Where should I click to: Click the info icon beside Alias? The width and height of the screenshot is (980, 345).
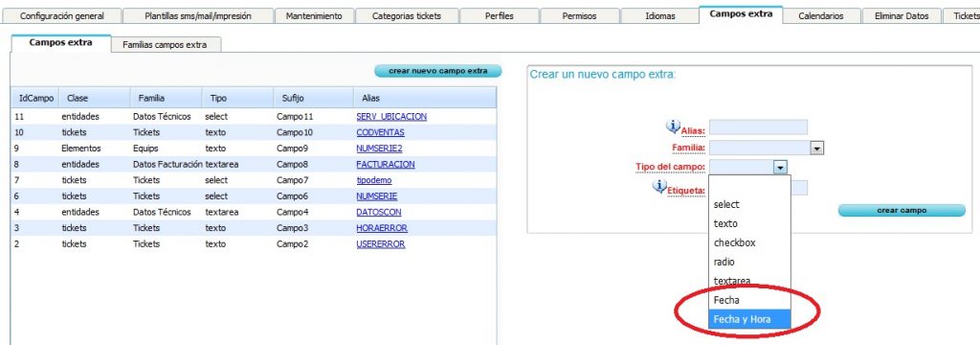click(x=673, y=126)
